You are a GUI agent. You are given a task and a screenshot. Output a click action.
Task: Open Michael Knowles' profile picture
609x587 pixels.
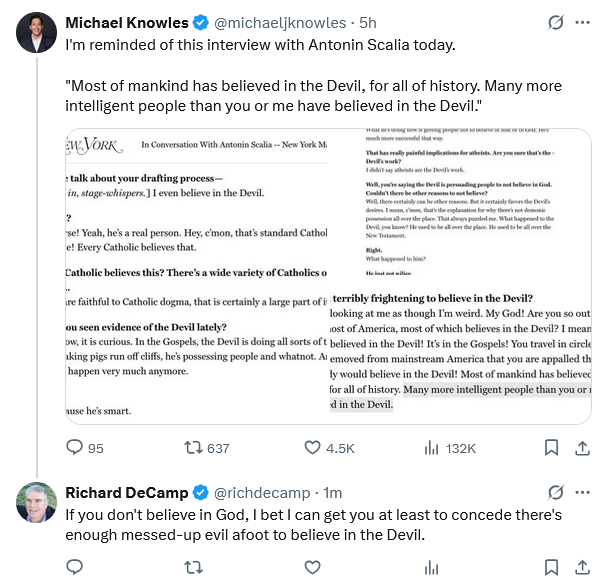pyautogui.click(x=37, y=32)
